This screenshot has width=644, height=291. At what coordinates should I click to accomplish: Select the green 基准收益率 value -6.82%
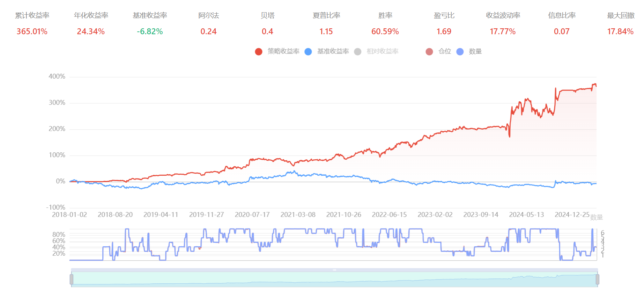tap(150, 31)
